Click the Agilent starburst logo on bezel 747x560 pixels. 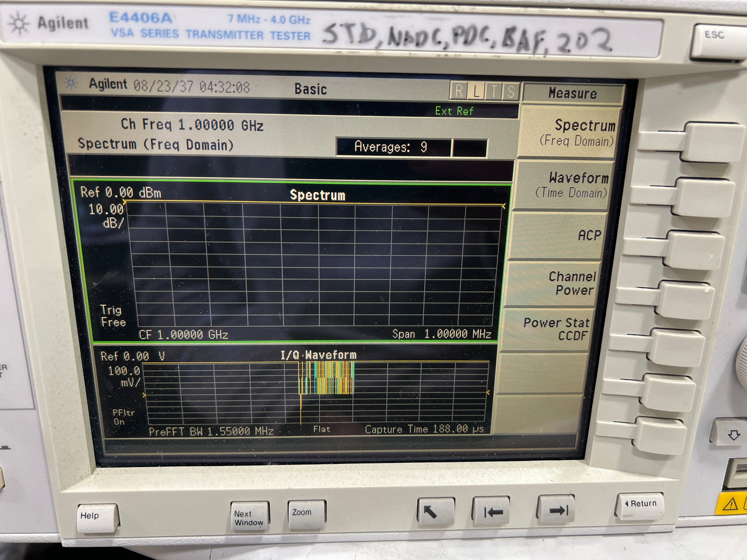click(x=19, y=24)
